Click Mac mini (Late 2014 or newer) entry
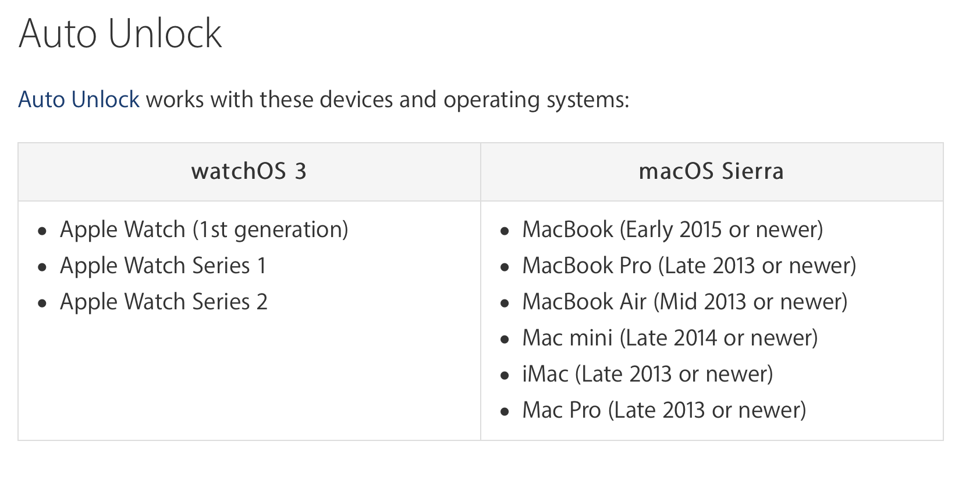Image resolution: width=980 pixels, height=487 pixels. point(670,338)
